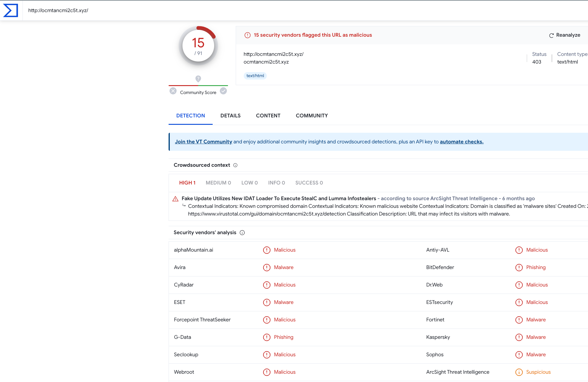Click the Reanalyze refresh icon
Viewport: 588px width, 382px height.
pyautogui.click(x=551, y=35)
